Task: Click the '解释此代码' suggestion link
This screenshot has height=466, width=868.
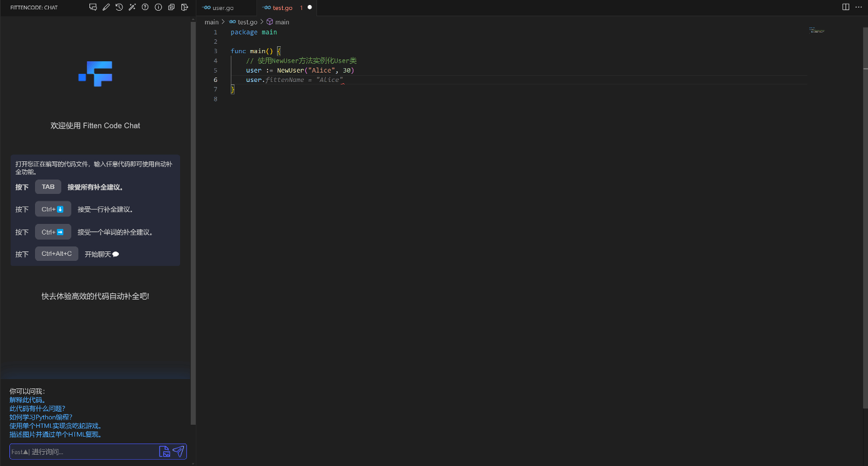Action: (28, 400)
